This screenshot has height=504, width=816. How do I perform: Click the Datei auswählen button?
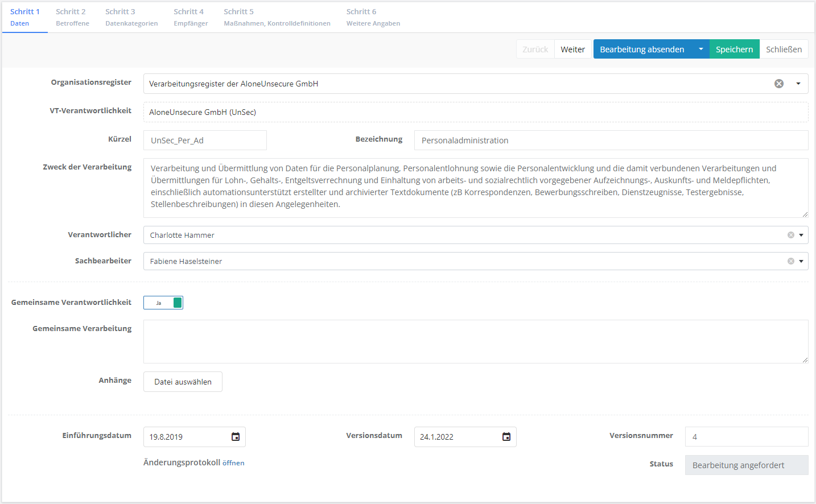pyautogui.click(x=183, y=382)
